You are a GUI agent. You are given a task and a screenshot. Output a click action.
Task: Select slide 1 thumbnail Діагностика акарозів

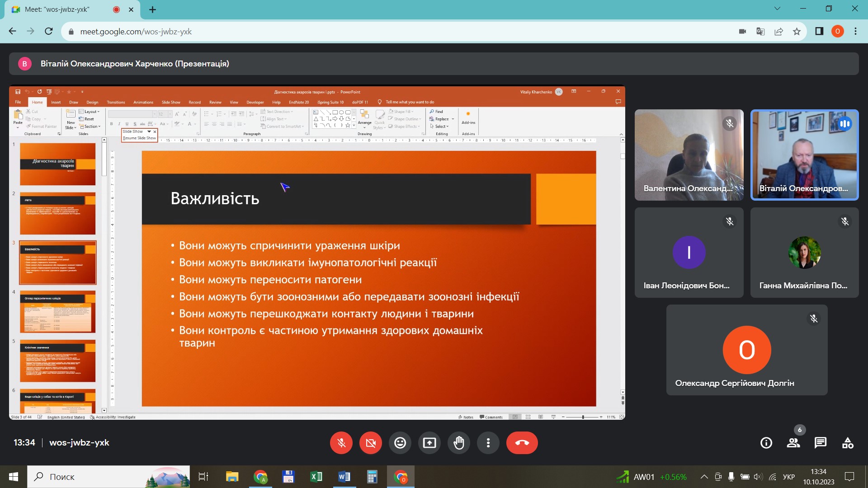click(x=58, y=164)
